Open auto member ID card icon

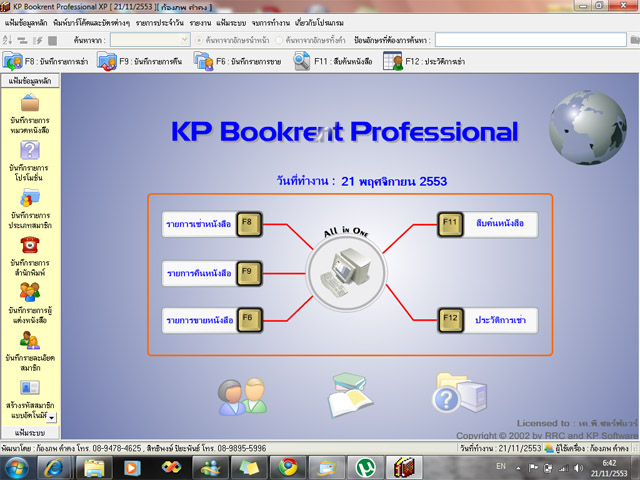(30, 387)
